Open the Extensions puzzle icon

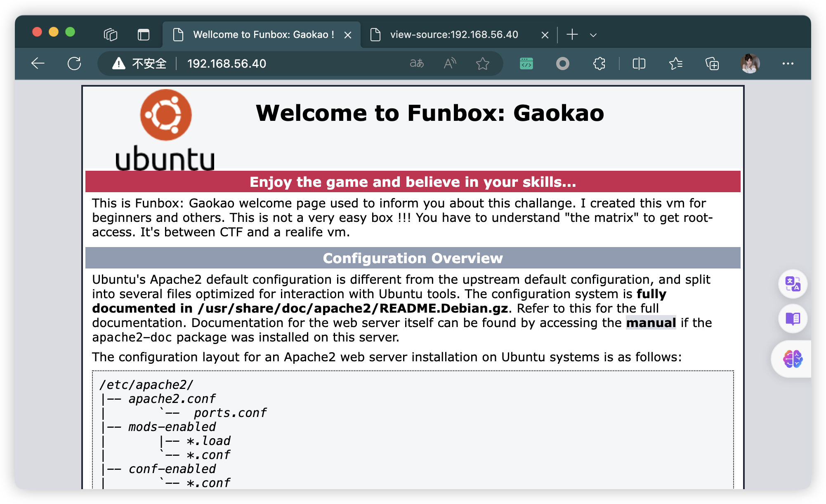click(599, 64)
